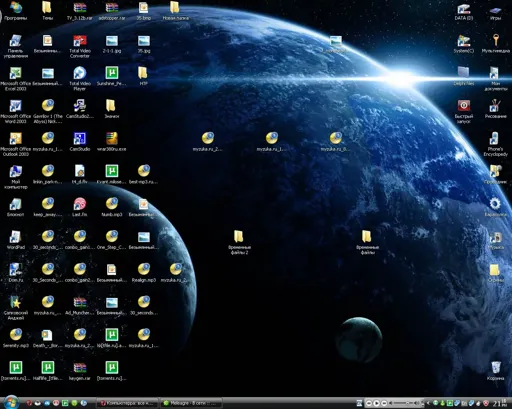Click the taskbar clock
This screenshot has width=512, height=409.
tap(500, 403)
